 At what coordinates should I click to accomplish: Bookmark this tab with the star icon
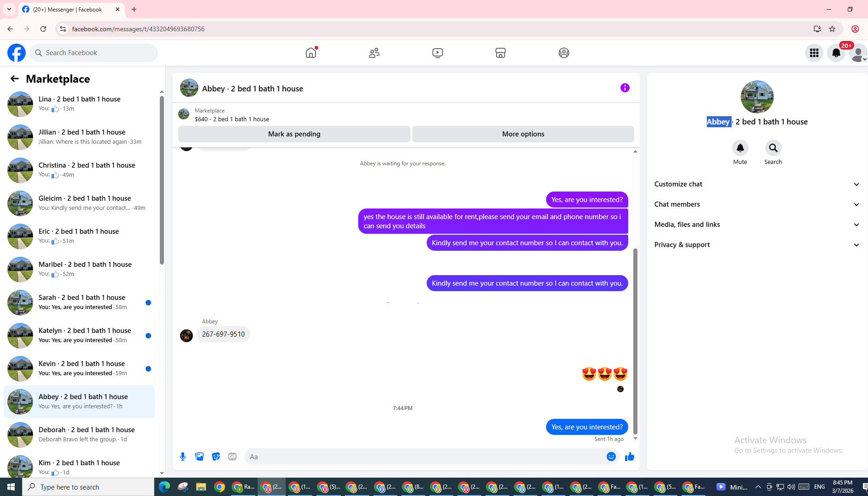[x=832, y=29]
